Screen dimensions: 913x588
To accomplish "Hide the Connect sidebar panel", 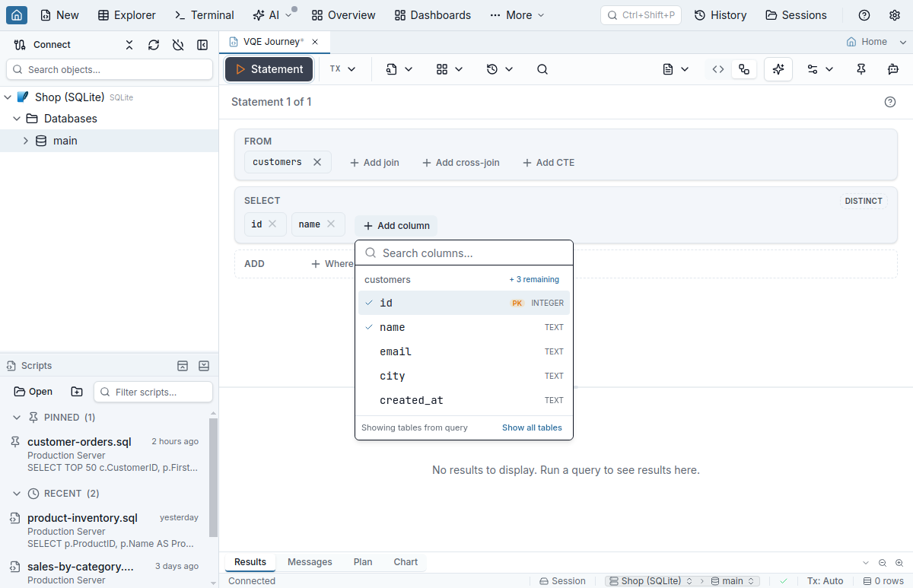I will [x=202, y=45].
